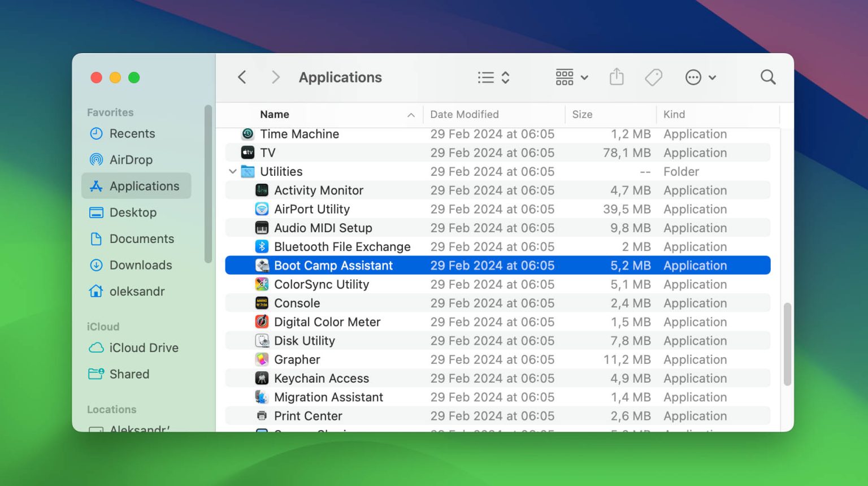Screen dimensions: 868x486
Task: Click the file list vertical scrollbar
Action: 787,344
